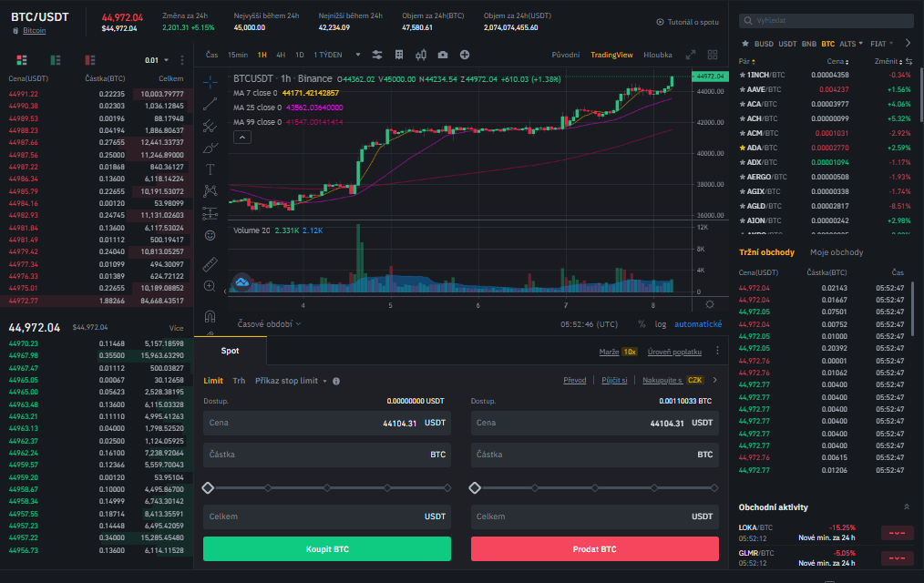Viewport: 924px width, 583px height.
Task: Toggle ACA/BTC favorite star
Action: pyautogui.click(x=743, y=104)
